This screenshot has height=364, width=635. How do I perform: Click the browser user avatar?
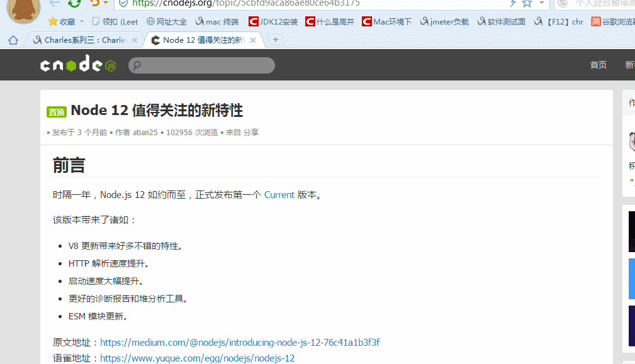coord(23,10)
